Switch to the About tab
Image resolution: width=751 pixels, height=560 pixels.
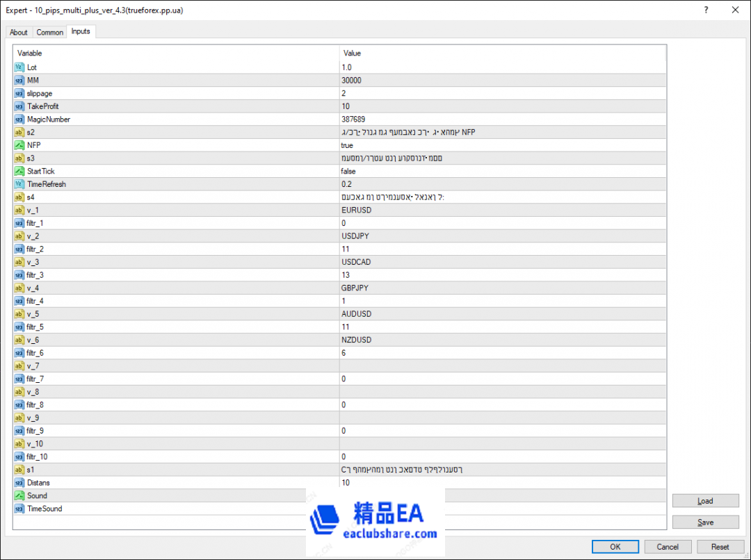click(x=19, y=32)
